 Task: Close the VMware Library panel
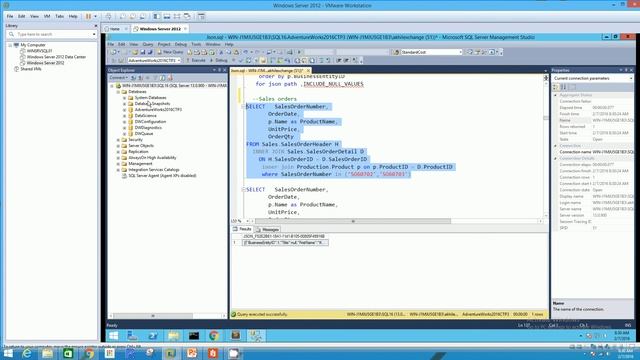point(96,26)
